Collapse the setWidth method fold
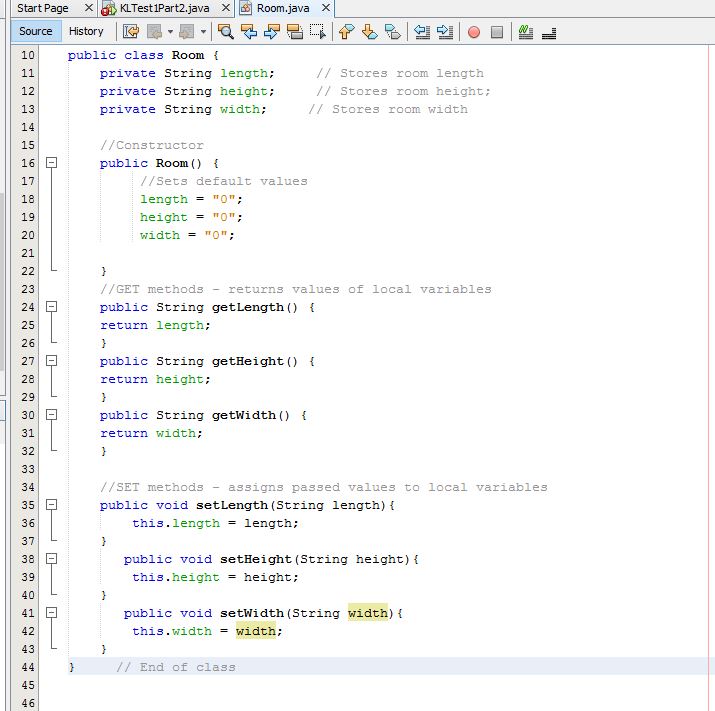This screenshot has height=711, width=715. [53, 613]
